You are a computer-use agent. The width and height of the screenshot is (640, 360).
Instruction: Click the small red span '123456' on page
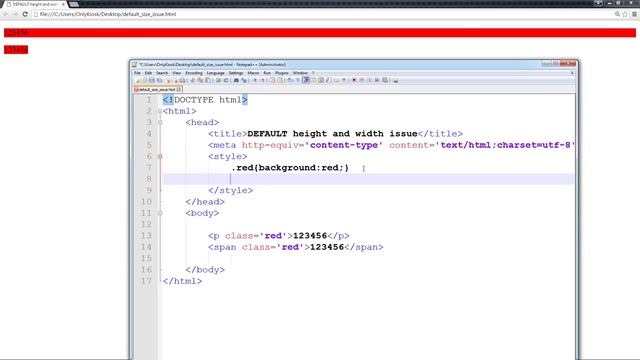coord(16,49)
